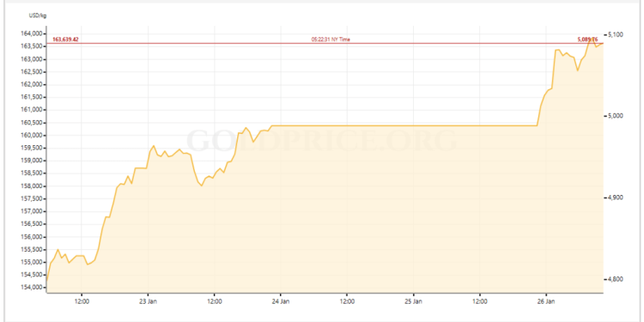This screenshot has height=322, width=644.
Task: Click the 25 Jan date label
Action: tap(414, 301)
